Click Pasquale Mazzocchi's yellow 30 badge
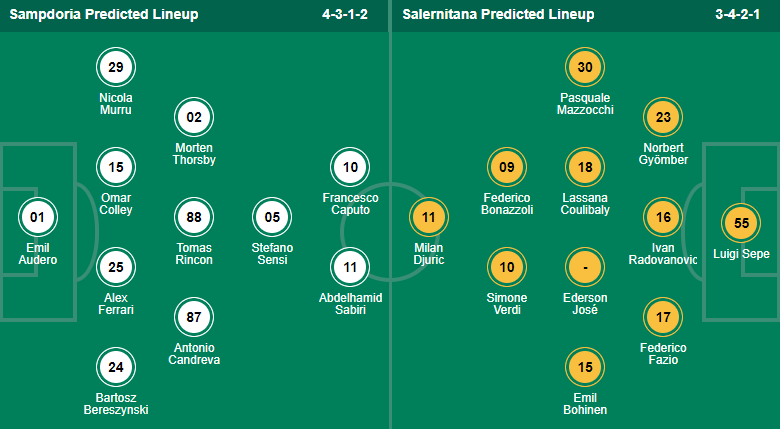Image resolution: width=780 pixels, height=429 pixels. tap(585, 67)
